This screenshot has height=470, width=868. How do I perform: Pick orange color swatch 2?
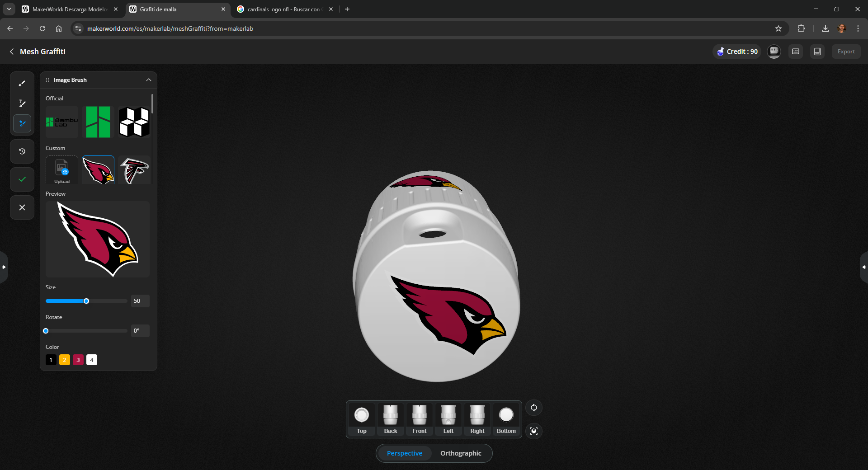(65, 360)
